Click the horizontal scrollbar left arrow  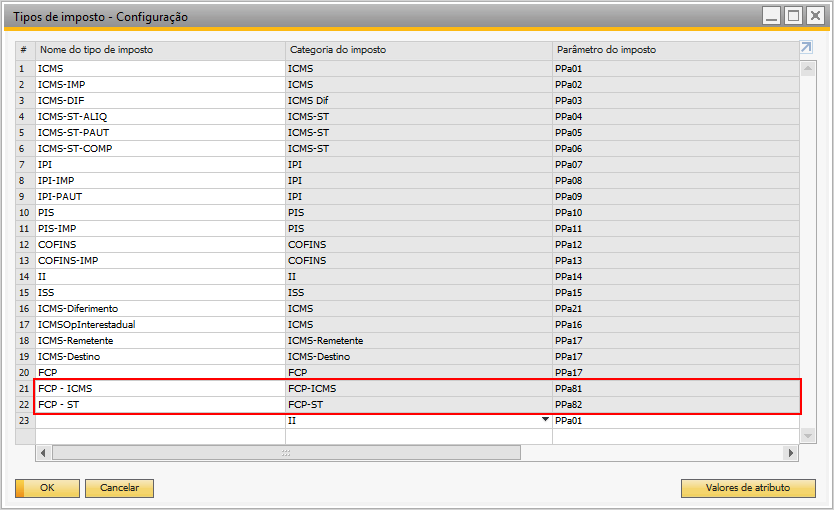point(43,453)
